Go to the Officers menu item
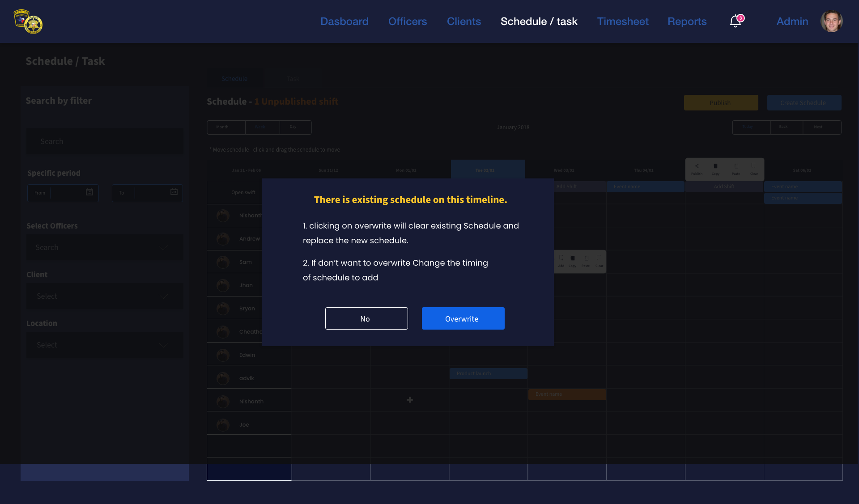This screenshot has height=504, width=859. click(x=407, y=21)
